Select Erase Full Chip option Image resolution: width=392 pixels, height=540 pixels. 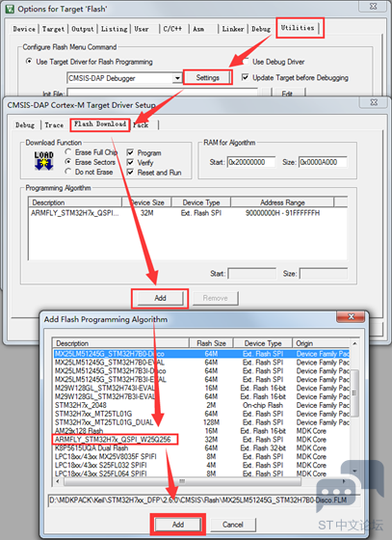coord(91,152)
